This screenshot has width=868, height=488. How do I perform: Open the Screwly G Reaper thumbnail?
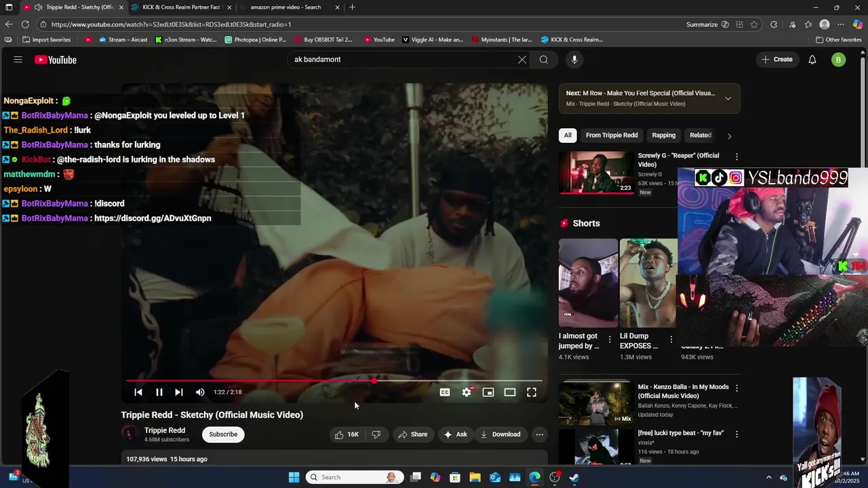pos(597,172)
